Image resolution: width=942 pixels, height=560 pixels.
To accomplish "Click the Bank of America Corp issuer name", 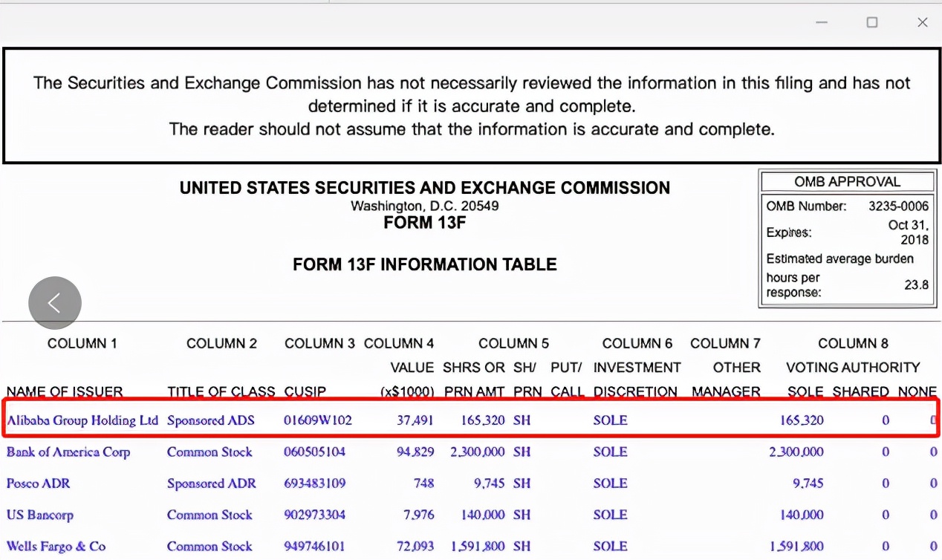I will 68,452.
